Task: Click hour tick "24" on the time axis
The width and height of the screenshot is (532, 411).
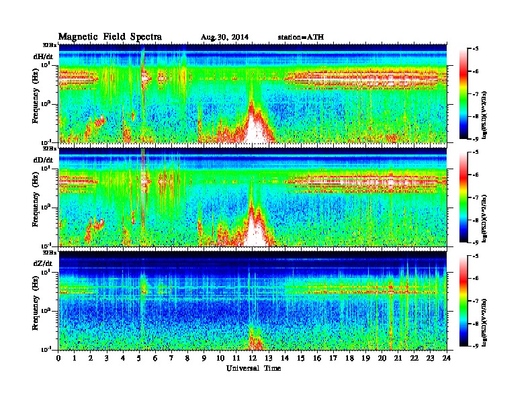Action: coord(447,358)
